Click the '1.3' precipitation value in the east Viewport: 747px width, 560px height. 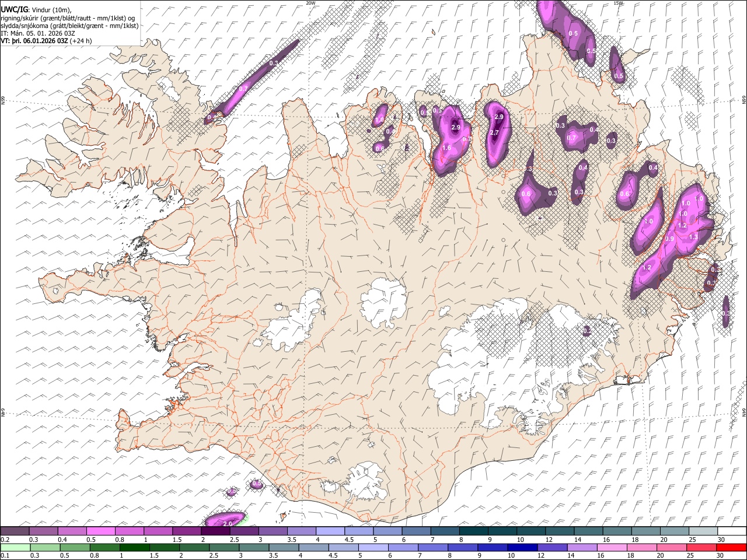tap(693, 237)
